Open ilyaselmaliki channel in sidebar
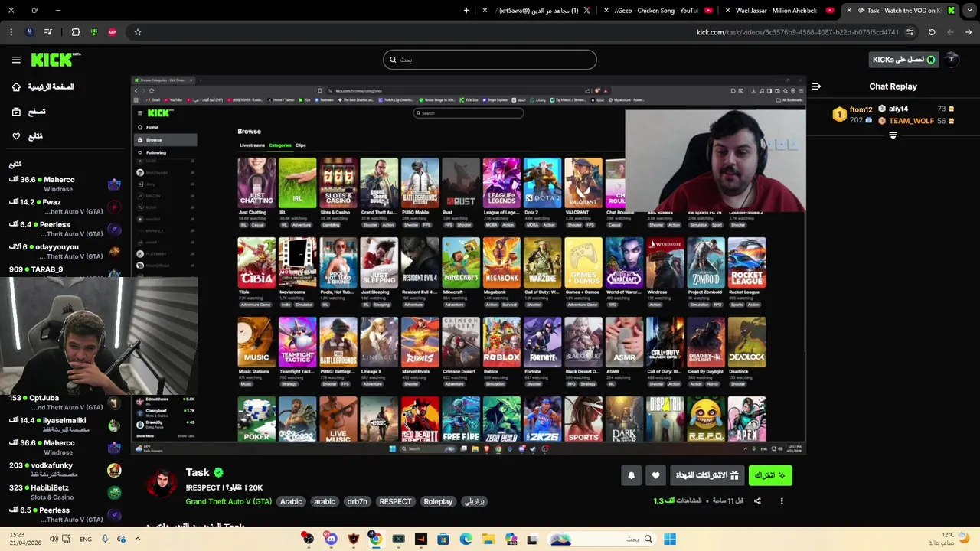 [x=64, y=425]
